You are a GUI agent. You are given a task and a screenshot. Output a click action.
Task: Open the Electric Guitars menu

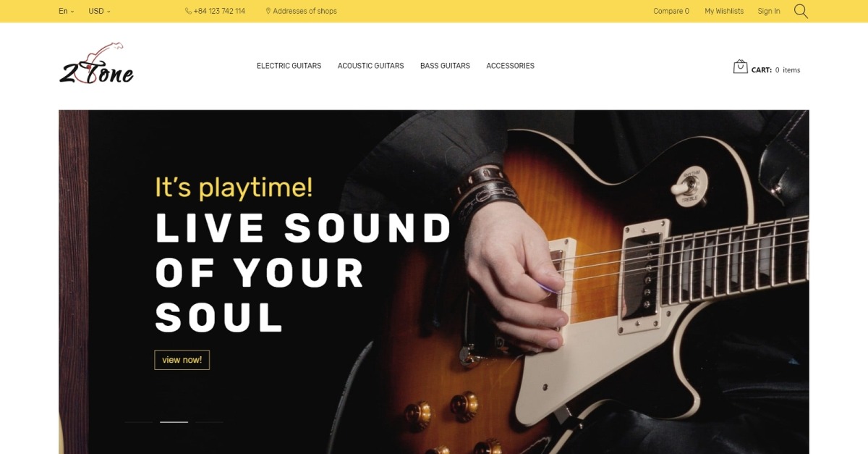(289, 66)
